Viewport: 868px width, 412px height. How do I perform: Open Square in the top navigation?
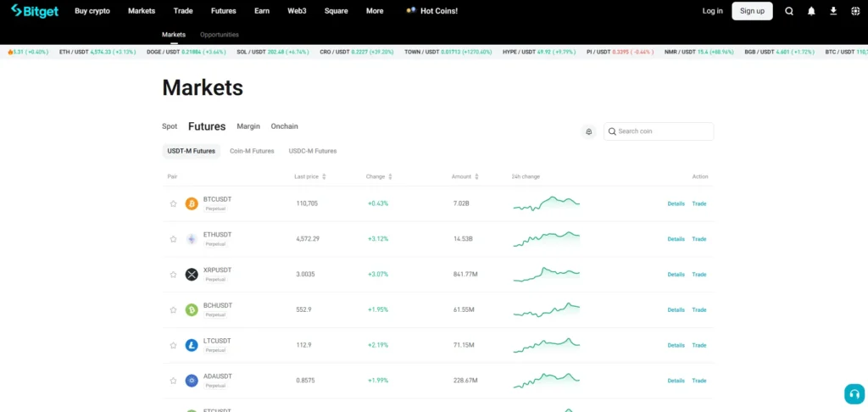[x=336, y=11]
